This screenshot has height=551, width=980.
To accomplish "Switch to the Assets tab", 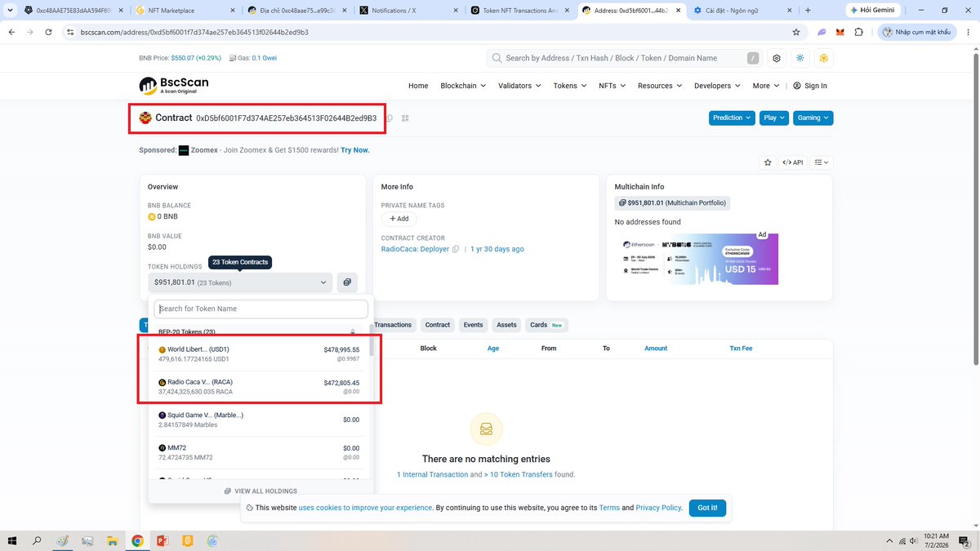I will pos(506,325).
